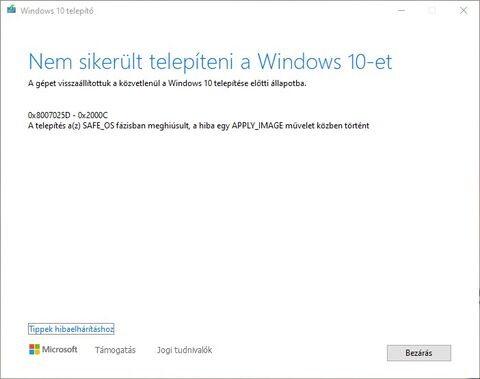Image resolution: width=480 pixels, height=379 pixels.
Task: Click the A gépet visszaállítottuk message line
Action: (x=167, y=83)
